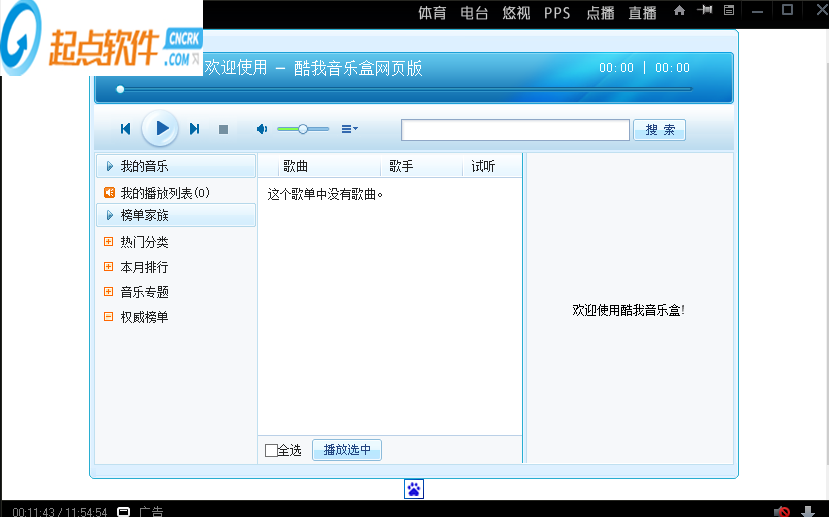Open the 悠视 menu tab
The height and width of the screenshot is (517, 829).
pos(516,13)
